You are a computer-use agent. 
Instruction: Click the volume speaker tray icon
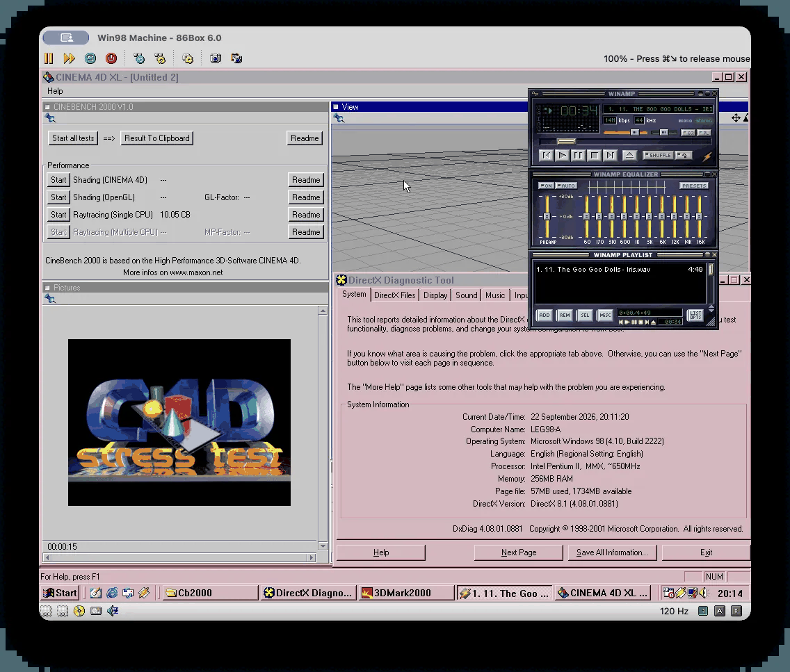704,593
